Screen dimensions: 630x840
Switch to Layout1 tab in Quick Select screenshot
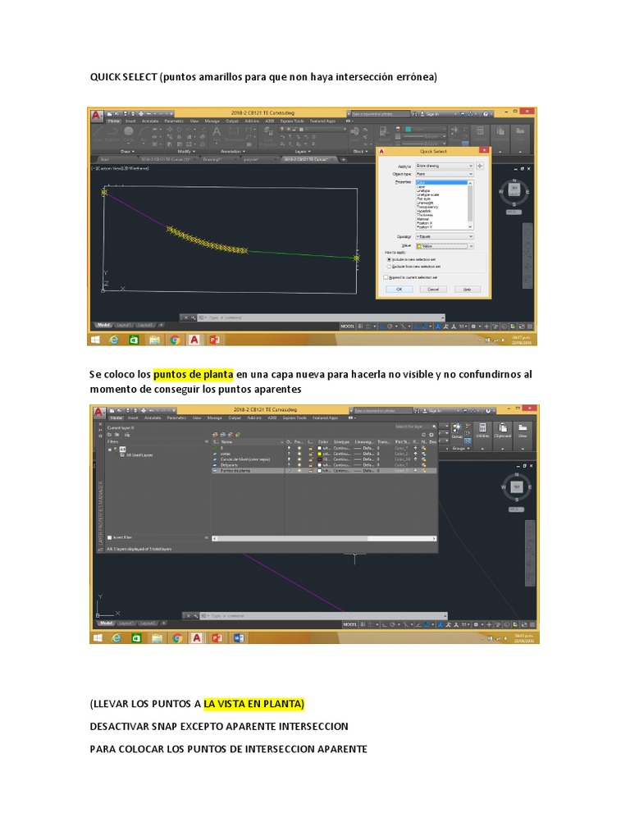tap(124, 325)
